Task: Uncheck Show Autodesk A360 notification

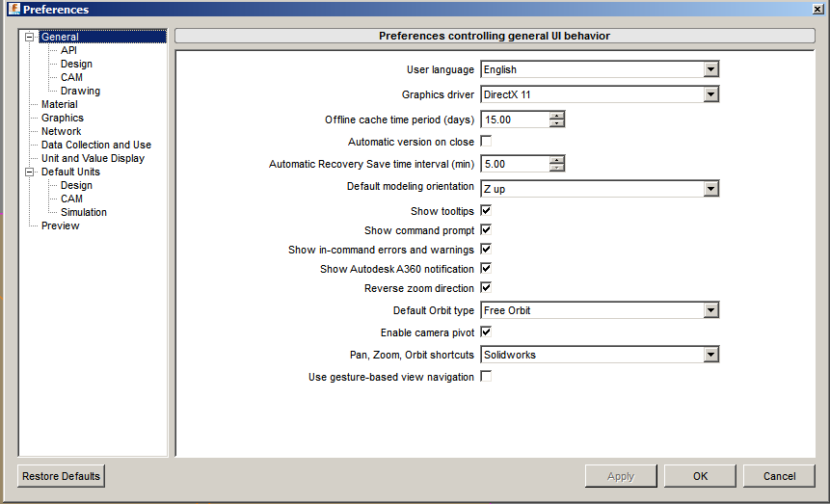Action: click(x=486, y=269)
